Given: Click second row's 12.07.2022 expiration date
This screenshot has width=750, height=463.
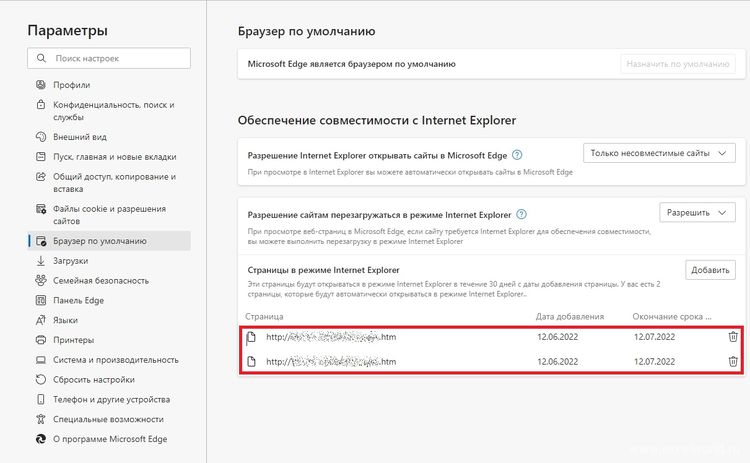Looking at the screenshot, I should tap(654, 362).
